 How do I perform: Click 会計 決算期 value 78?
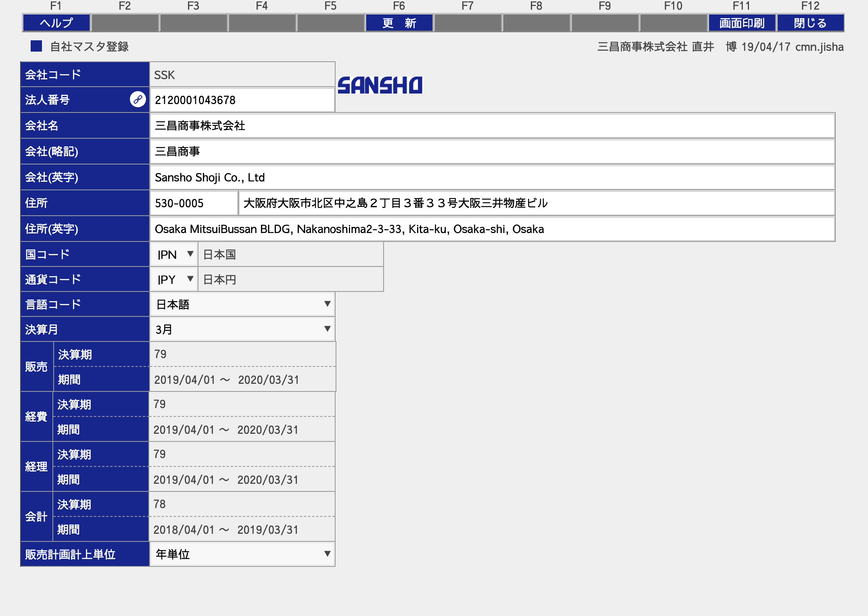160,504
